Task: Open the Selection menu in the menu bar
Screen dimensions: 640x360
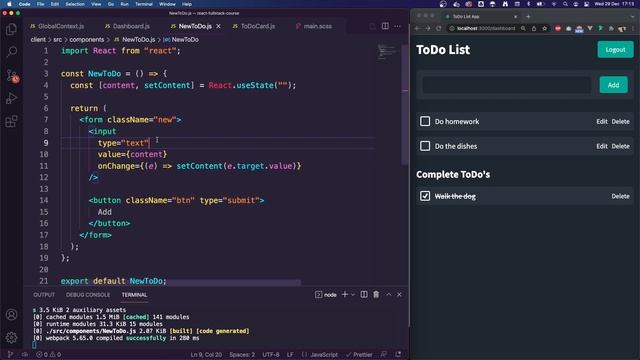Action: pyautogui.click(x=75, y=4)
